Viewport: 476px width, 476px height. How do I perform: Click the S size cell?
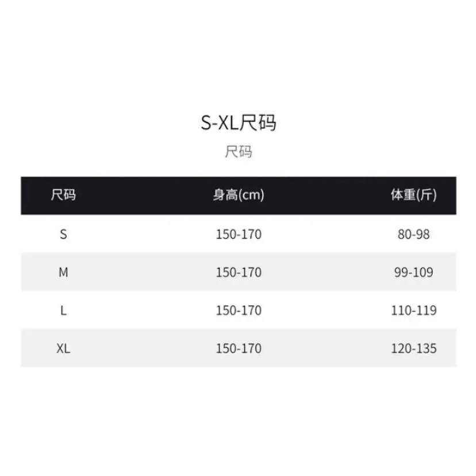(63, 234)
